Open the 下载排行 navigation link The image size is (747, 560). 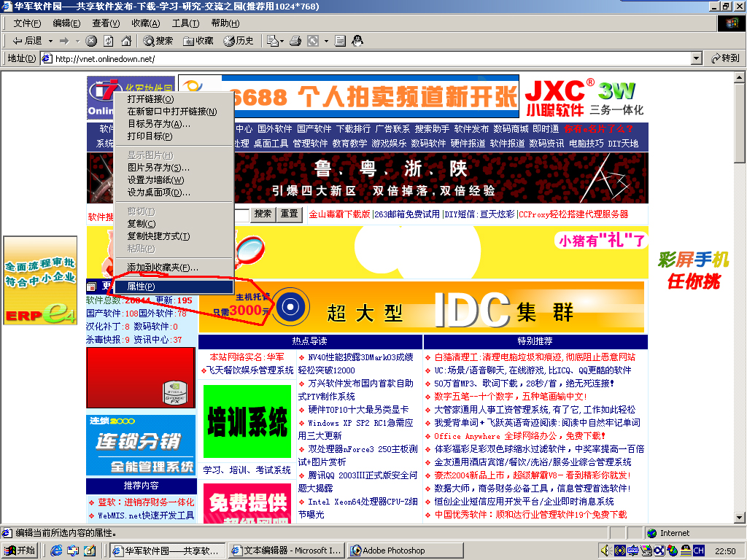(x=354, y=129)
